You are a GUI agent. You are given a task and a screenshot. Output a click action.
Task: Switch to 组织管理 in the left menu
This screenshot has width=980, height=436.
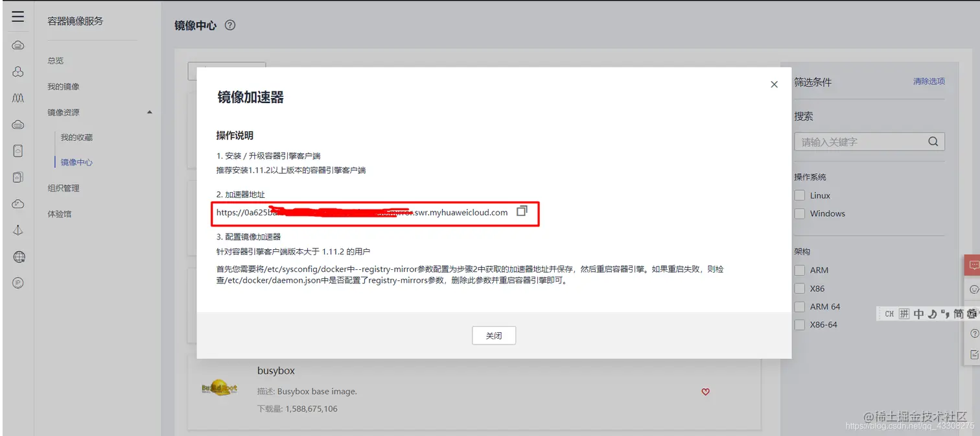[x=64, y=188]
